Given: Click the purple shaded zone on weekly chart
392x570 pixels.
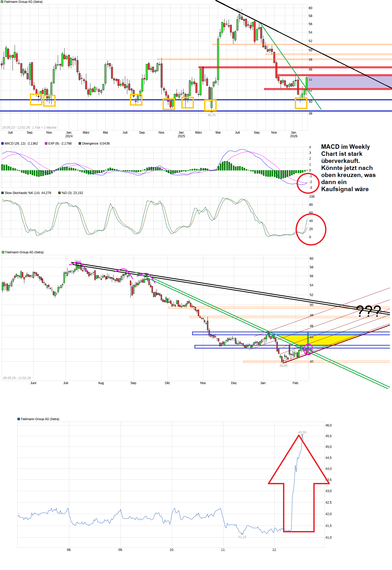Looking at the screenshot, I should (x=348, y=82).
